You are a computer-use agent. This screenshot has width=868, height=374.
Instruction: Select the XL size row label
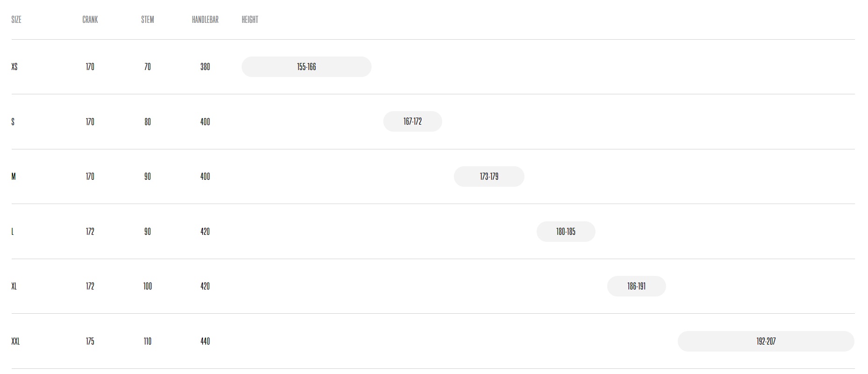[x=14, y=286]
